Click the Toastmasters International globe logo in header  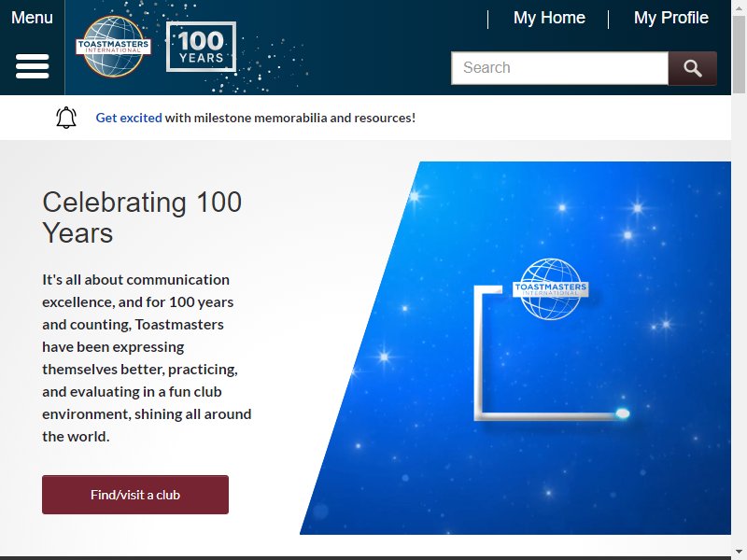(113, 47)
